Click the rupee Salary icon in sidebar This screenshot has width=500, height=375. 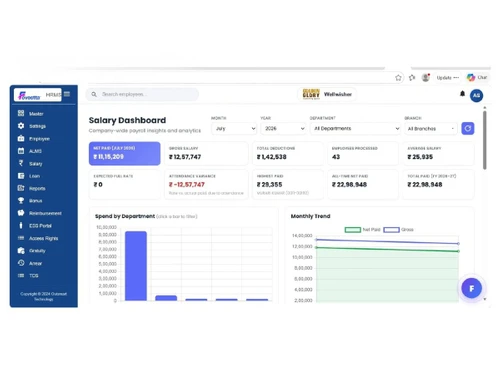(21, 163)
